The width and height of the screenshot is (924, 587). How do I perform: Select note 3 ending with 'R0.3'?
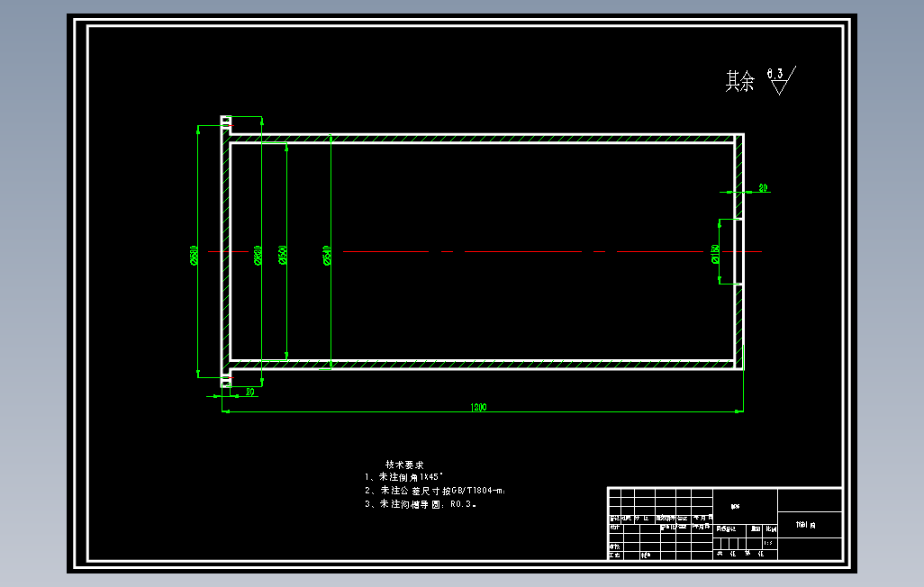[x=421, y=504]
